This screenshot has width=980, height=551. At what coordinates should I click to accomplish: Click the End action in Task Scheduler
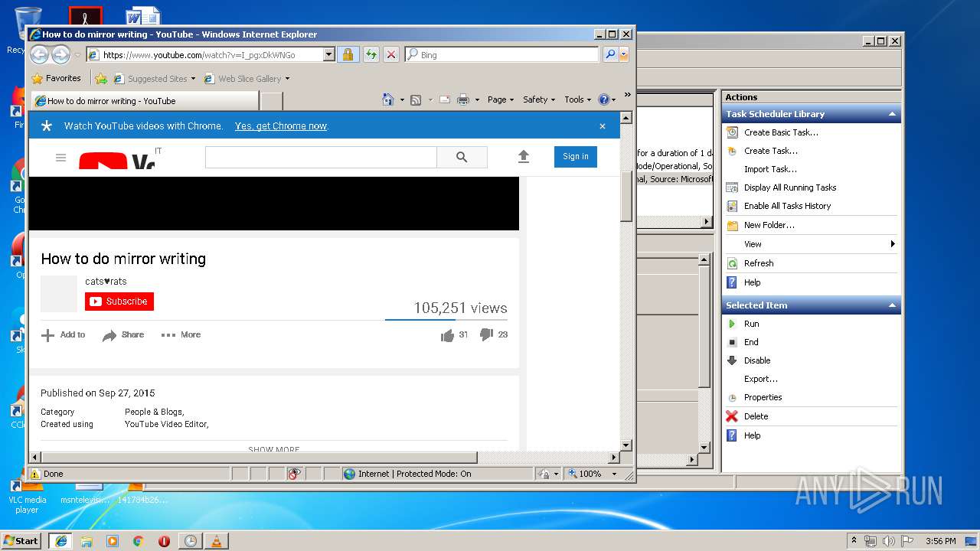point(751,342)
